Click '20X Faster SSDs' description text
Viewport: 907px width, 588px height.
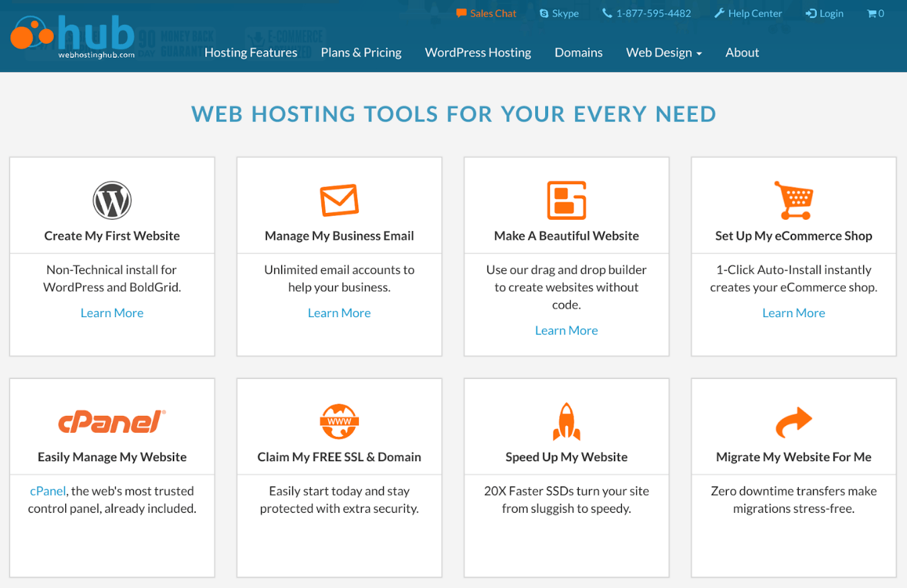tap(567, 500)
